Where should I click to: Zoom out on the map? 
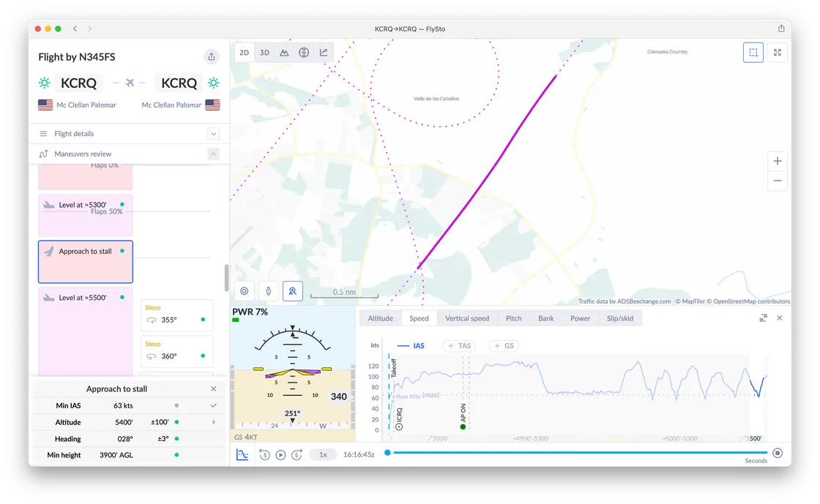778,181
